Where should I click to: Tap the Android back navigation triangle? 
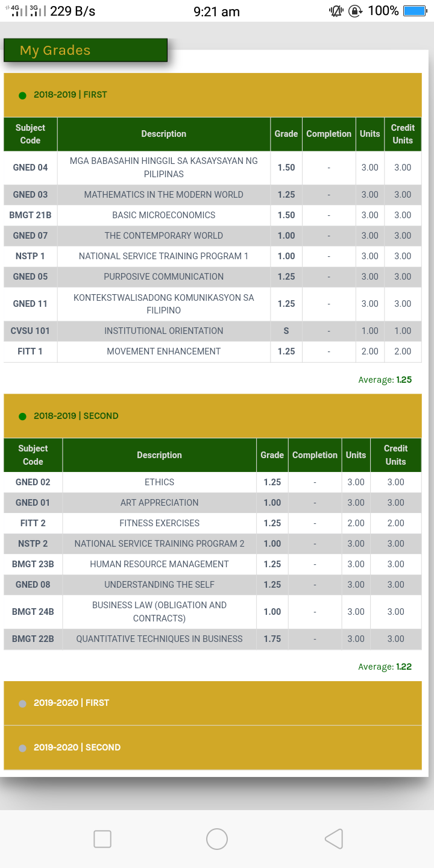click(334, 838)
